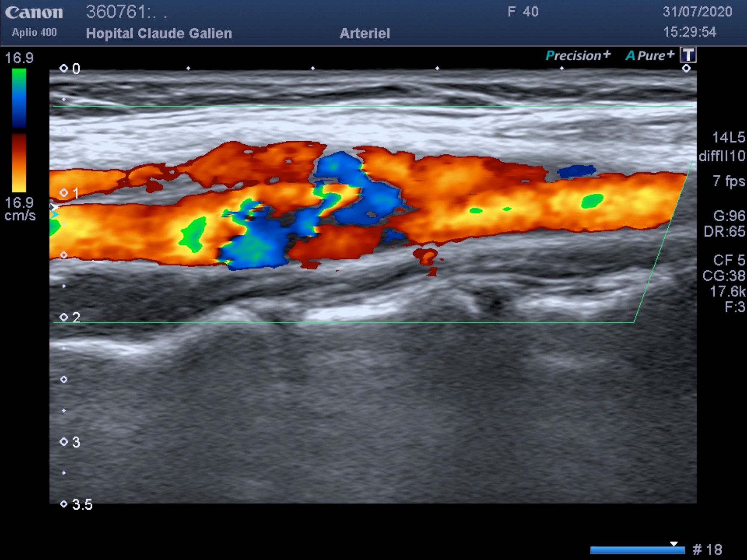Click the Aplio 400 model label

click(x=34, y=33)
